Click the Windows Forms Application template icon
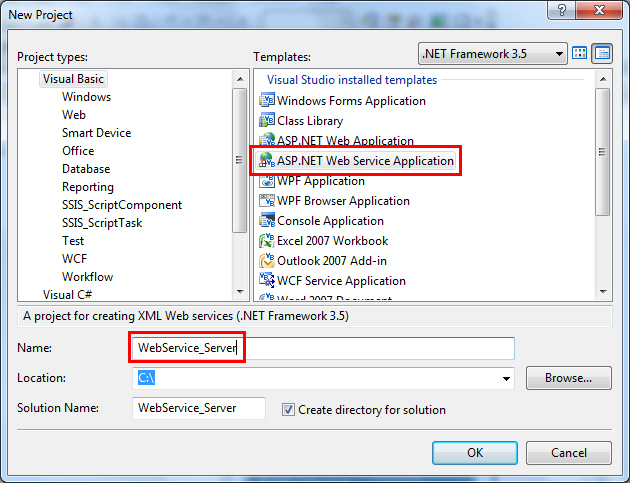The width and height of the screenshot is (630, 483). tap(267, 101)
